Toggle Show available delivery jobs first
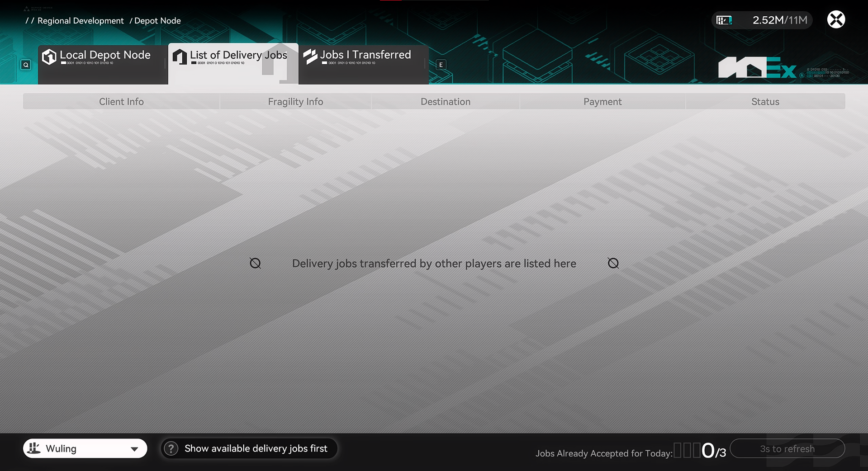 point(249,448)
